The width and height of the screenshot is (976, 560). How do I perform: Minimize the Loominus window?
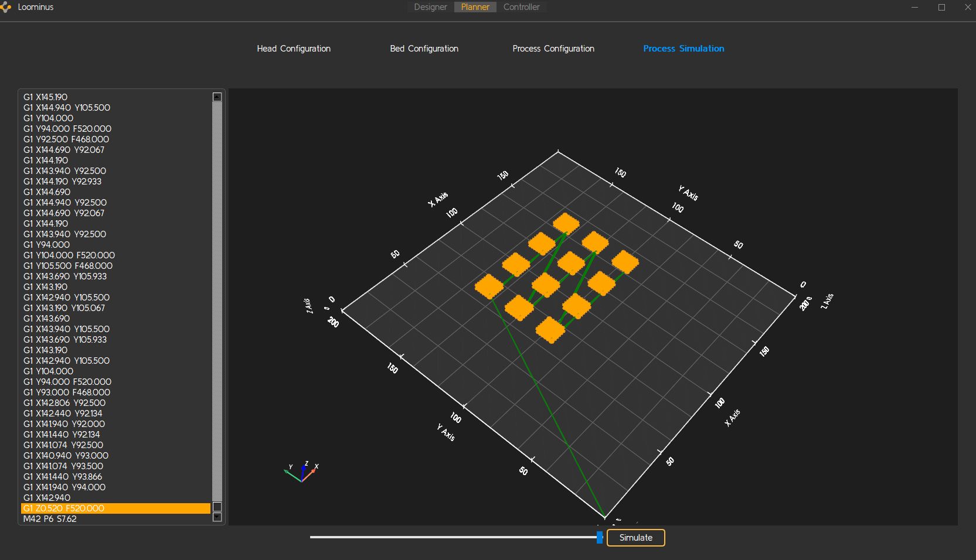click(x=914, y=7)
